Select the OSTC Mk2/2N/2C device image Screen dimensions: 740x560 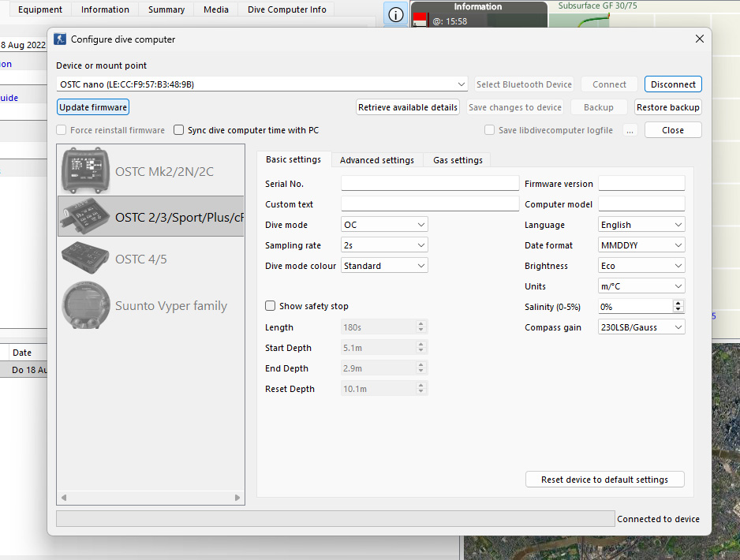[x=85, y=170]
